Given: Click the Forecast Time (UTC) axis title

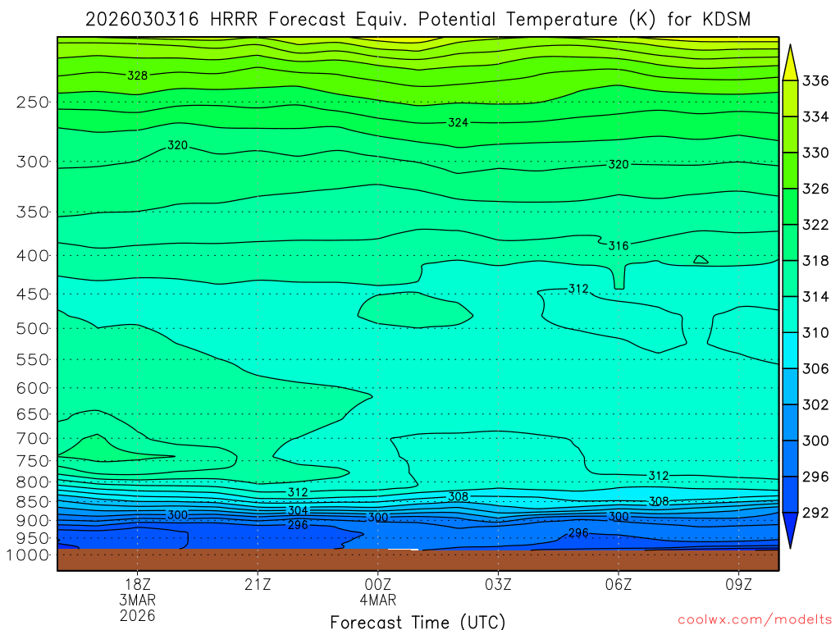Looking at the screenshot, I should point(418,622).
